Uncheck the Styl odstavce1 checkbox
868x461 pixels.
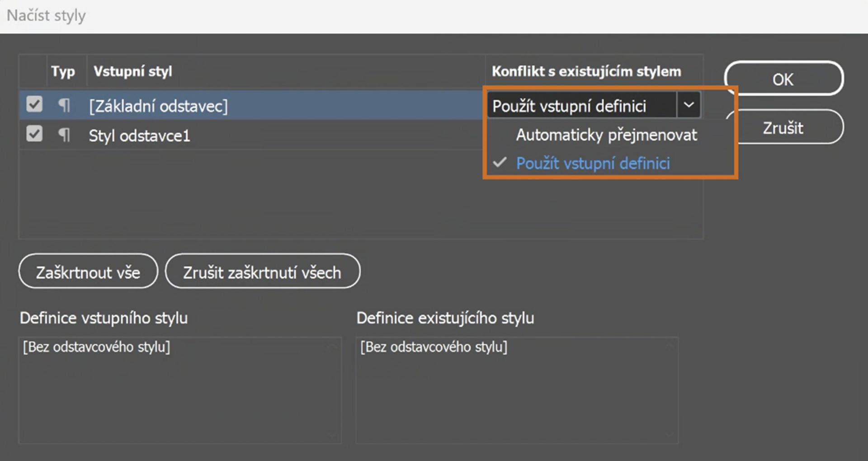pyautogui.click(x=33, y=134)
